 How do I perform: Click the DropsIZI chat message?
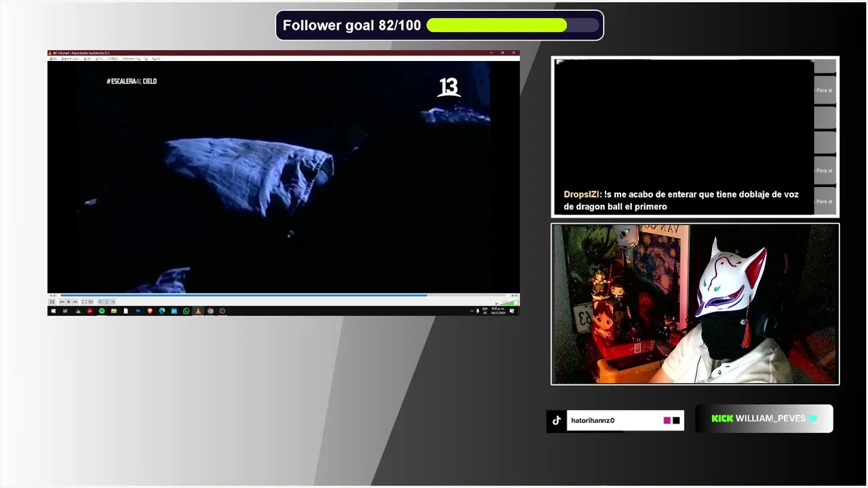tap(681, 201)
